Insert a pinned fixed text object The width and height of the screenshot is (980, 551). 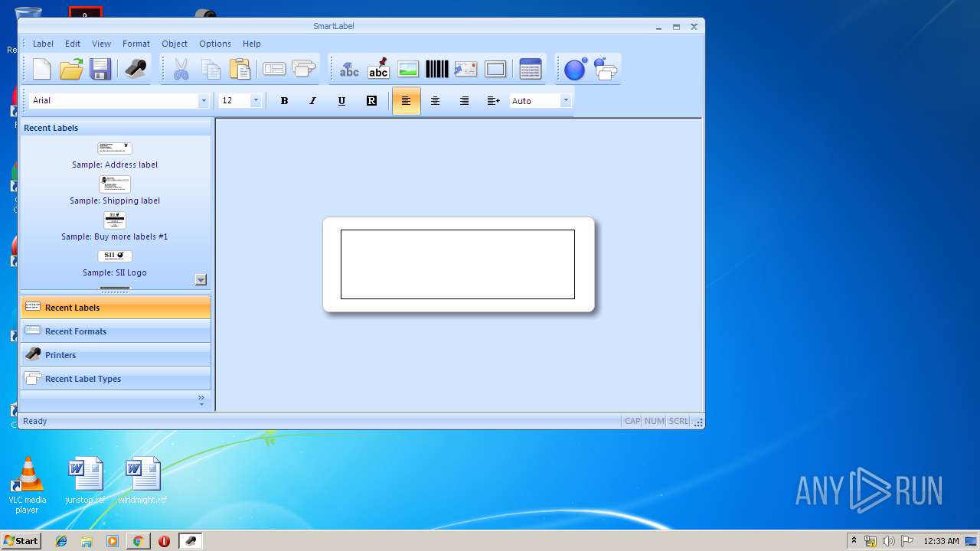[x=378, y=70]
